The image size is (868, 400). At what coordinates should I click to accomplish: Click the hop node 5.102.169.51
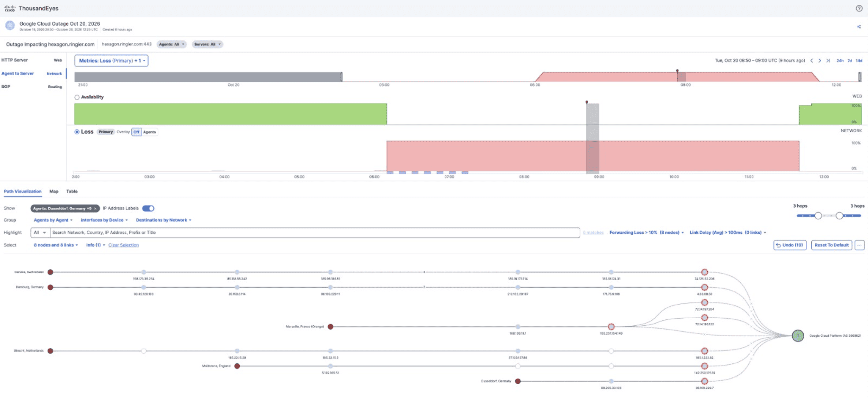pyautogui.click(x=330, y=366)
